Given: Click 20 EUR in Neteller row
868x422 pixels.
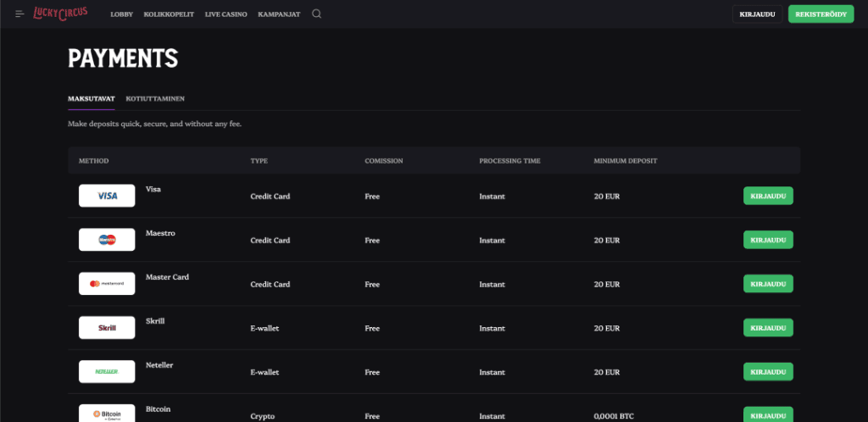Looking at the screenshot, I should (x=607, y=372).
